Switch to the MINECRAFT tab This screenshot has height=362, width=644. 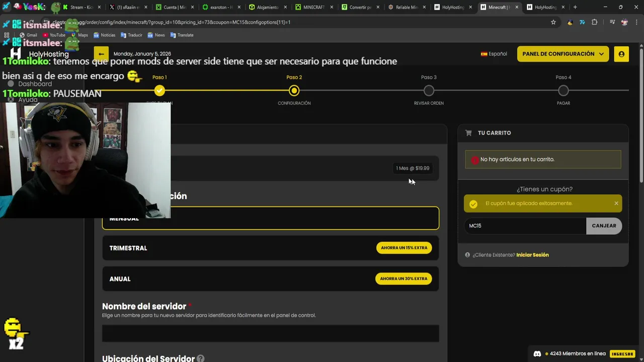(x=313, y=7)
